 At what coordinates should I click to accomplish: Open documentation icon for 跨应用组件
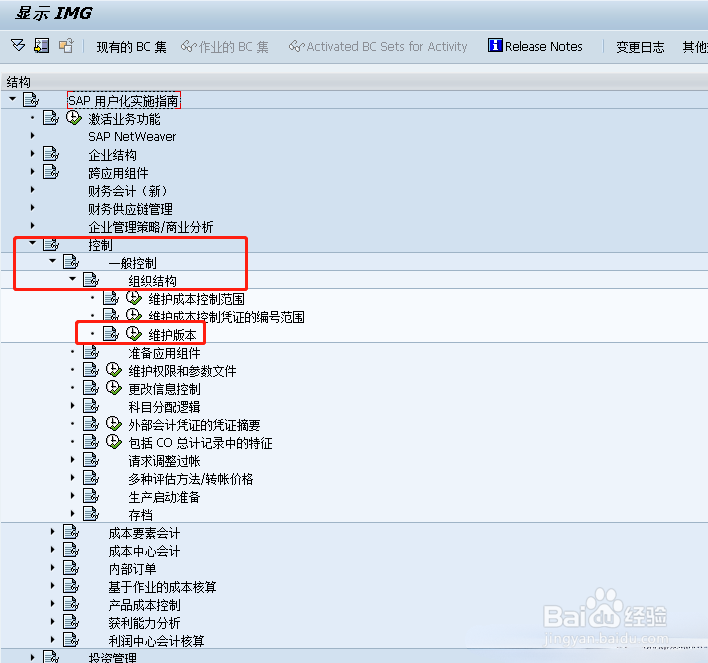[x=51, y=172]
